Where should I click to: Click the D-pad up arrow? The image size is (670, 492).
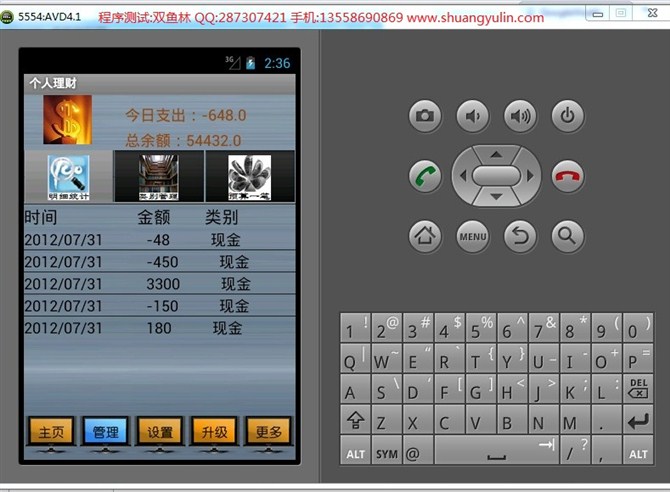[x=496, y=154]
